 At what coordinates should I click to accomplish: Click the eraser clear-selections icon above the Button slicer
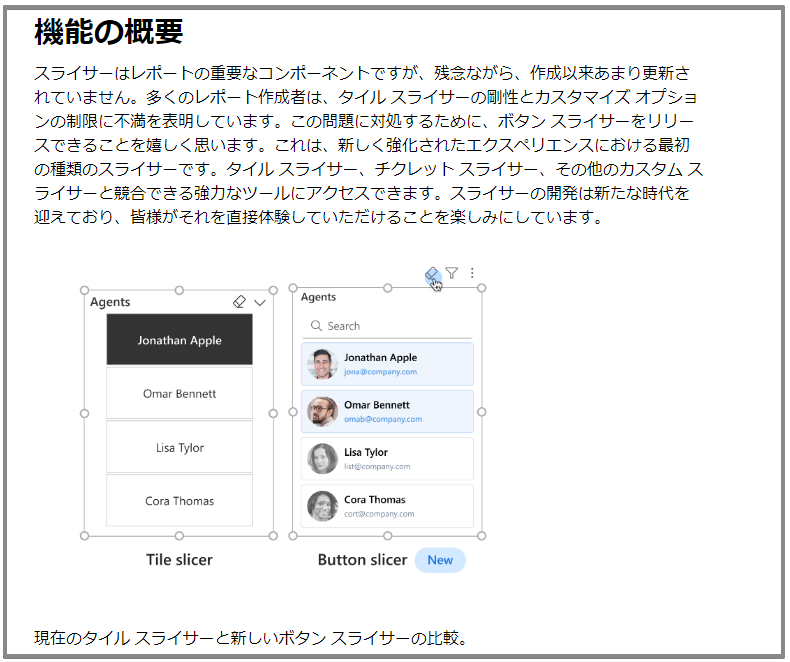(x=432, y=274)
